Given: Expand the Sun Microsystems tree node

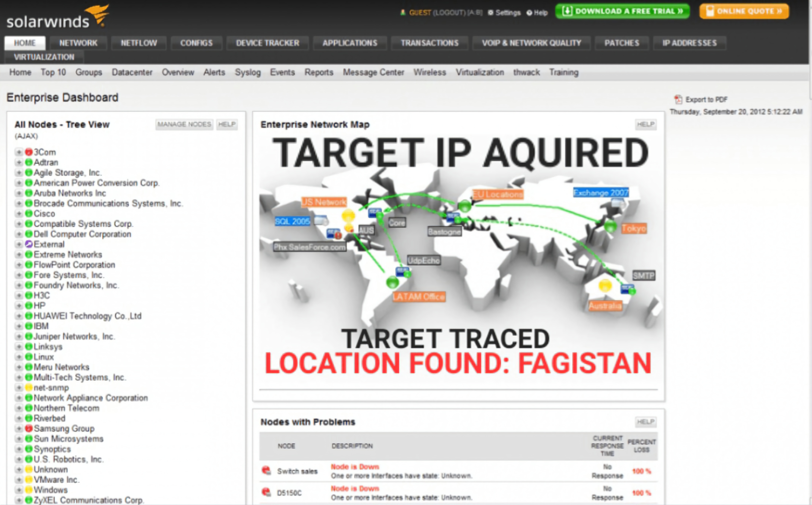Looking at the screenshot, I should click(x=19, y=439).
